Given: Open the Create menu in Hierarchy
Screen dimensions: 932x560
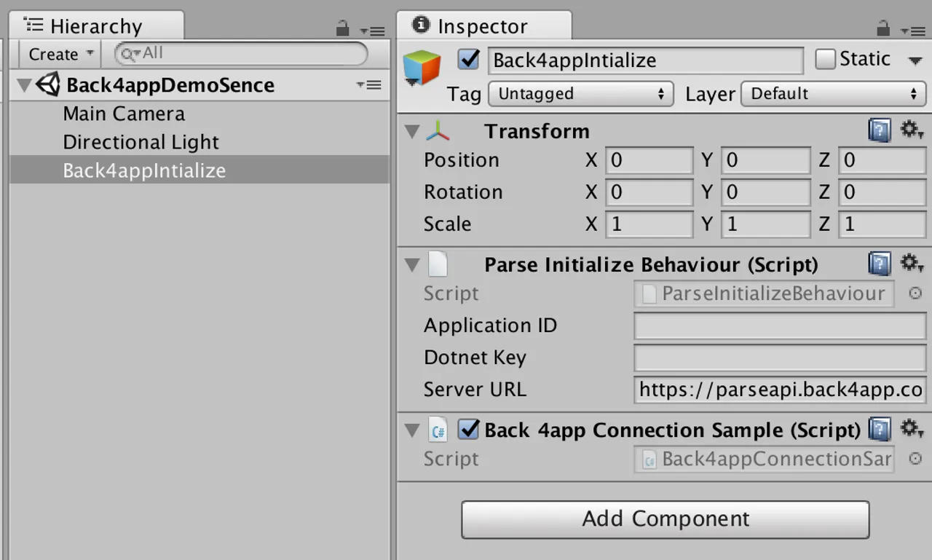Looking at the screenshot, I should pyautogui.click(x=58, y=54).
